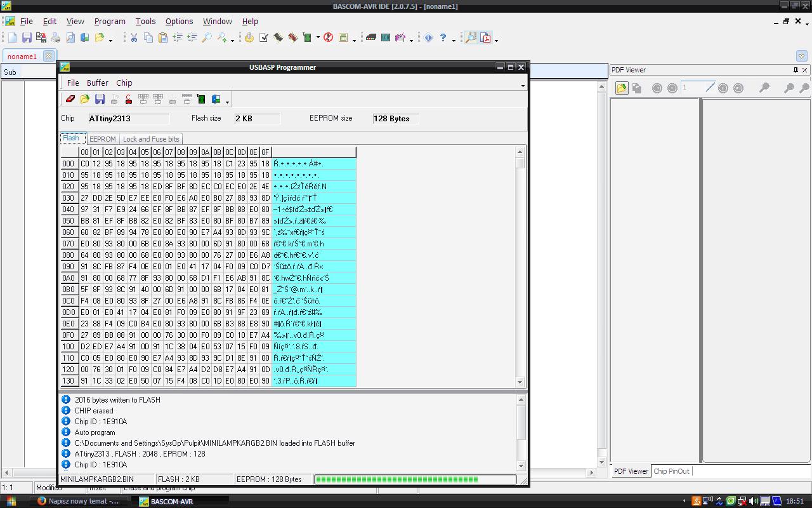Viewport: 812px width, 508px height.
Task: Click the Copy icon in main toolbar
Action: (148, 38)
